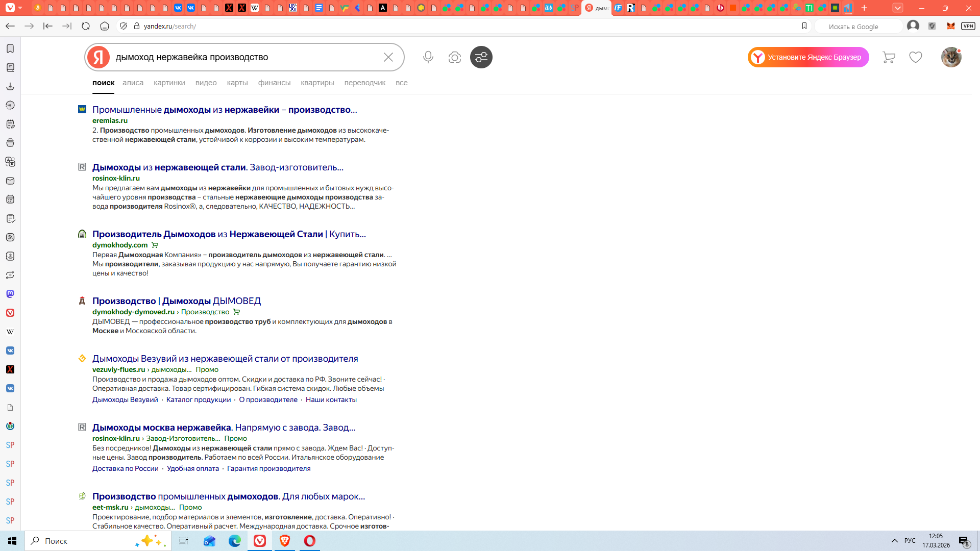This screenshot has width=980, height=551.
Task: Click the voice search microphone icon
Action: tap(428, 57)
